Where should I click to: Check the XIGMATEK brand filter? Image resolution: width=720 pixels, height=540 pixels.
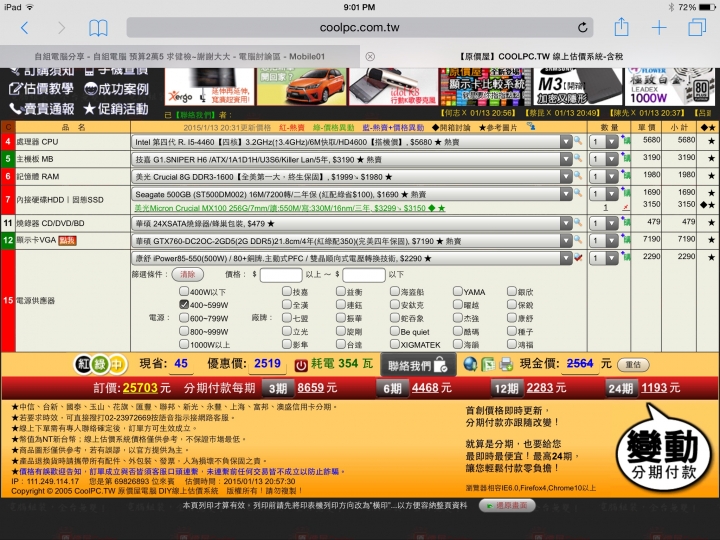click(394, 344)
